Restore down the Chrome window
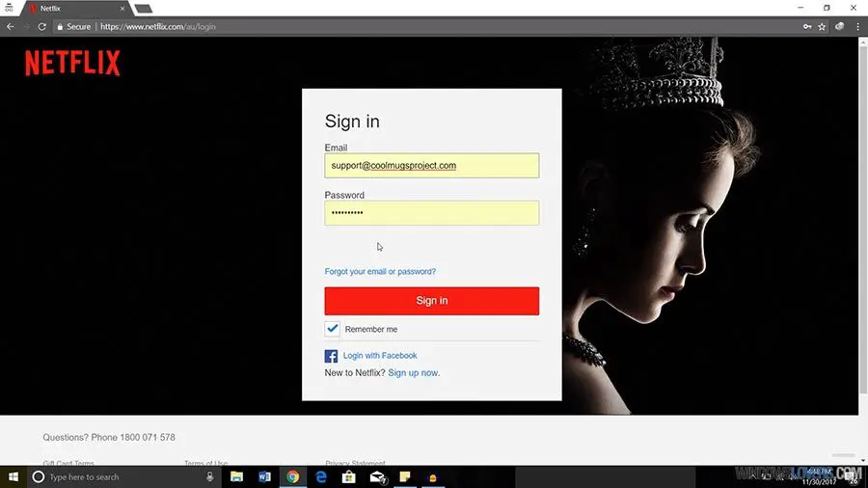The height and width of the screenshot is (488, 868). [827, 8]
